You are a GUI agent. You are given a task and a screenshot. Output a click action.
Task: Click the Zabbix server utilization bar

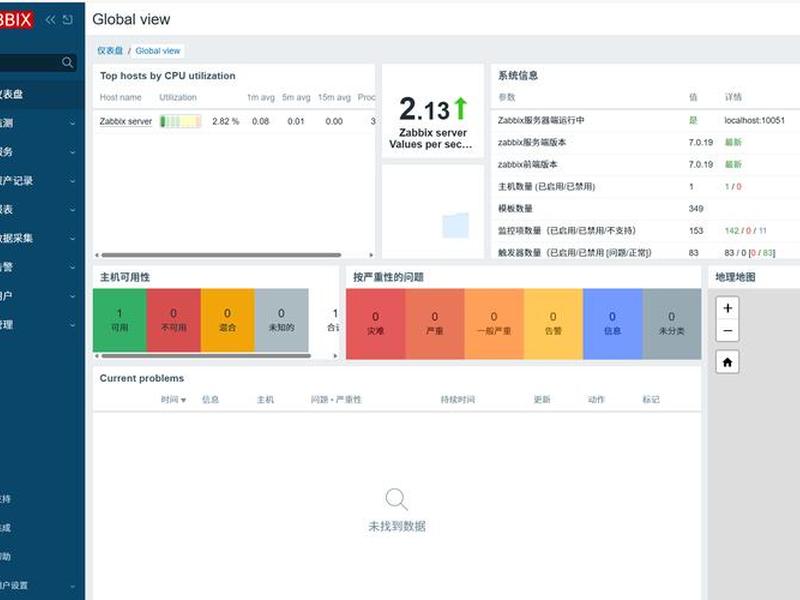[181, 121]
